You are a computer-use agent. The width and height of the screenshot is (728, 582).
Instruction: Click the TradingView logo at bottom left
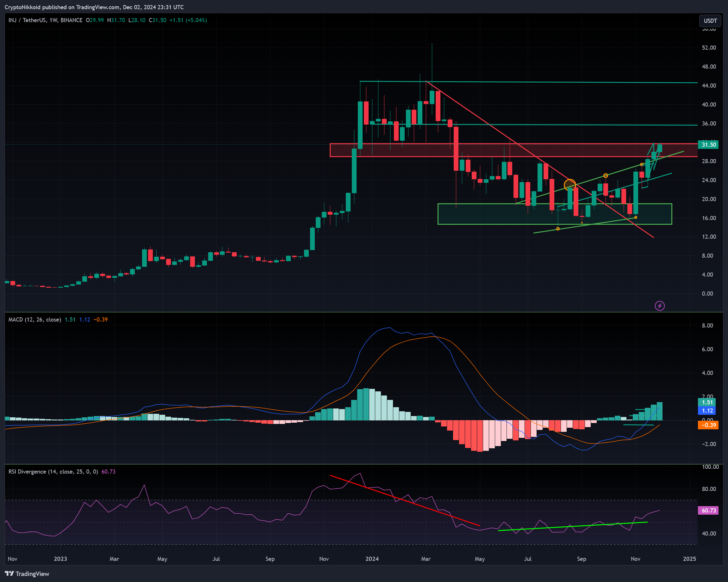click(27, 573)
